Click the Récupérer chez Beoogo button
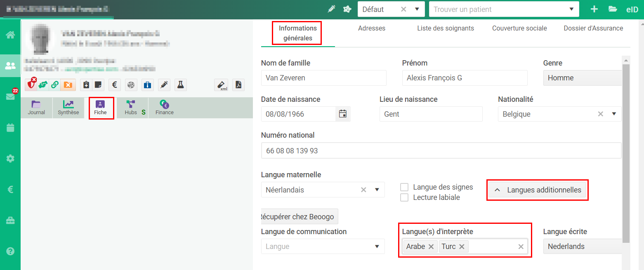 click(300, 216)
